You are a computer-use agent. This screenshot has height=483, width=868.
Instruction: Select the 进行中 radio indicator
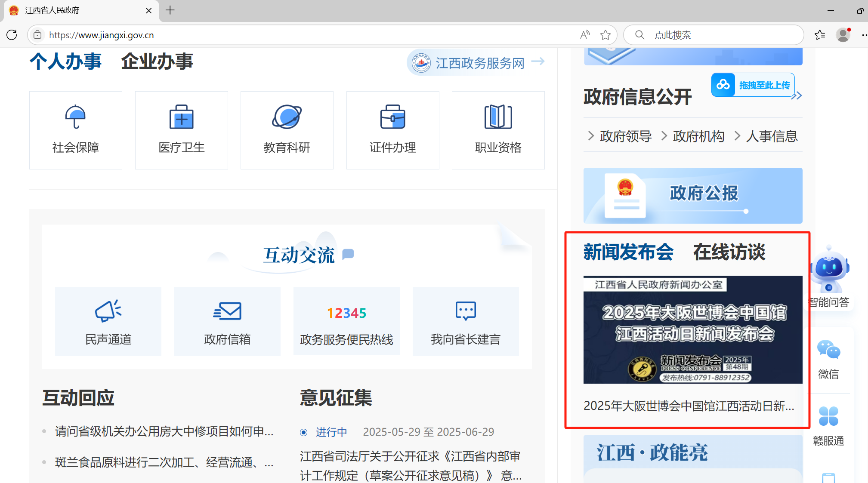(x=304, y=432)
